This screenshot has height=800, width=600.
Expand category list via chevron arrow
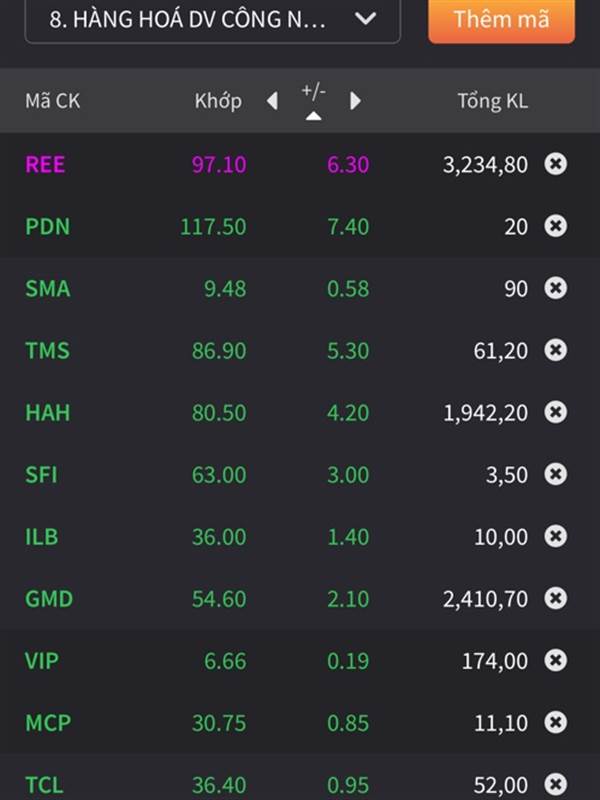coord(365,19)
